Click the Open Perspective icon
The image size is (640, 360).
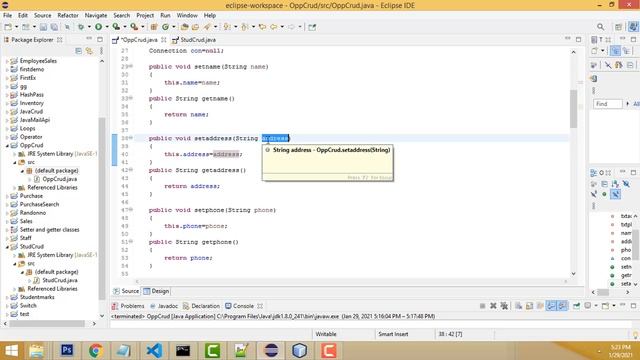(x=618, y=27)
